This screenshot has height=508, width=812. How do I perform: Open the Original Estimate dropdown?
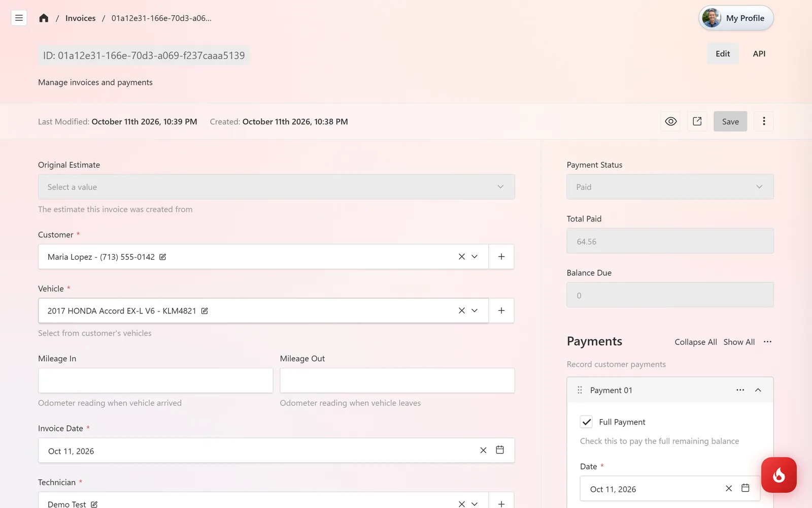coord(277,187)
